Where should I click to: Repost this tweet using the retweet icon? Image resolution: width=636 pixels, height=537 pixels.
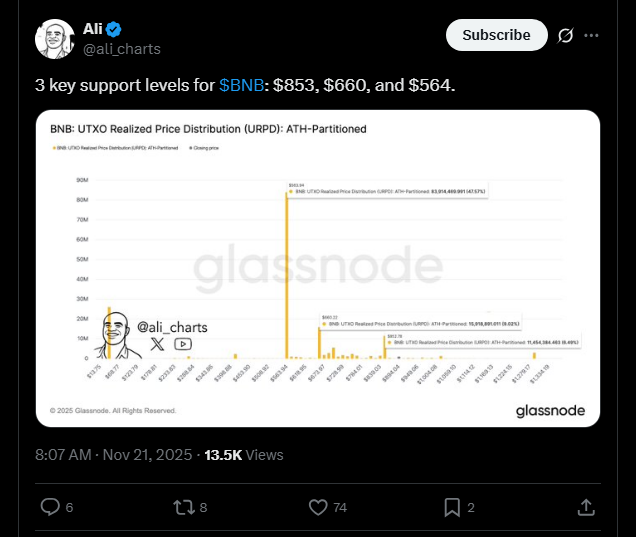tap(184, 507)
